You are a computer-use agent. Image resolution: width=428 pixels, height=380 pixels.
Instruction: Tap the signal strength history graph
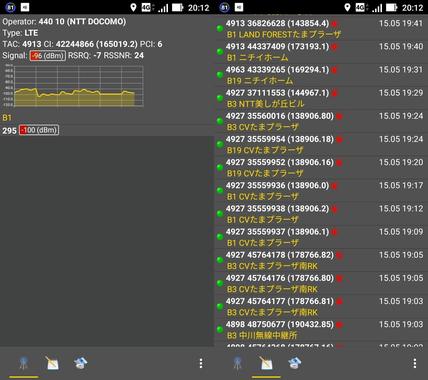74,86
